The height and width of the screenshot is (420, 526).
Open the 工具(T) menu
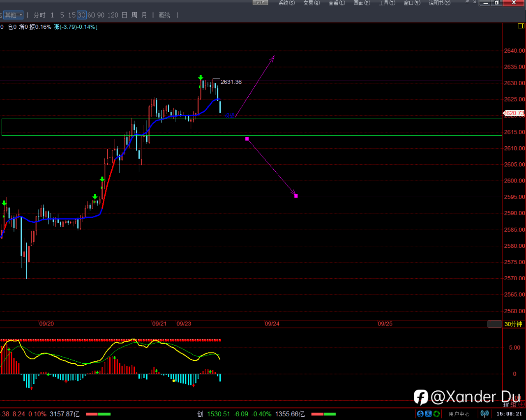[x=387, y=3]
